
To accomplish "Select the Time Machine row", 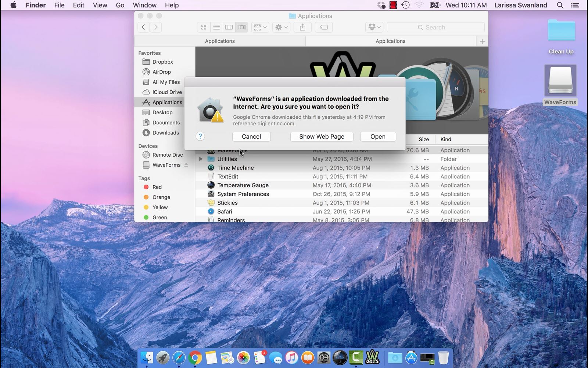I will (342, 168).
